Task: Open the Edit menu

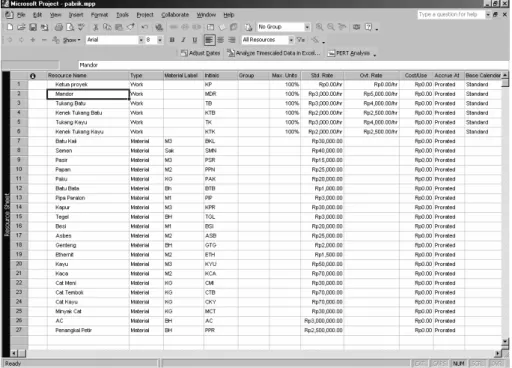Action: (x=37, y=15)
